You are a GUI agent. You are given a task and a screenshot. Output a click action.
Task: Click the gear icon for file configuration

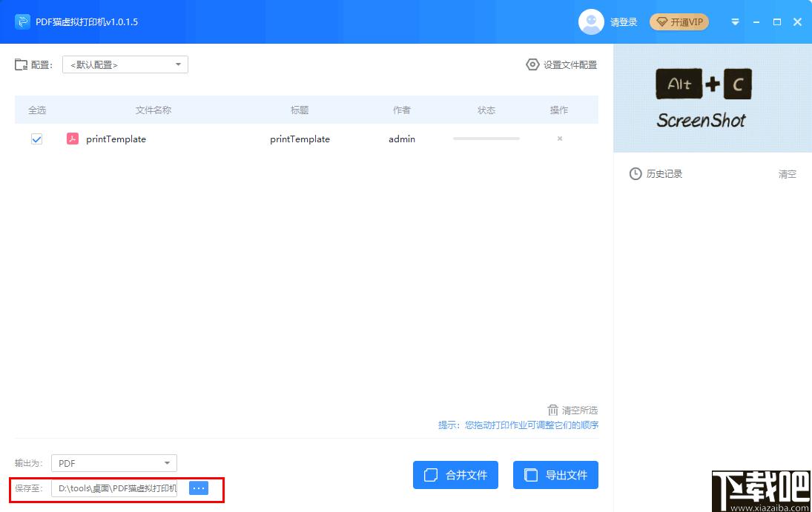coord(532,64)
